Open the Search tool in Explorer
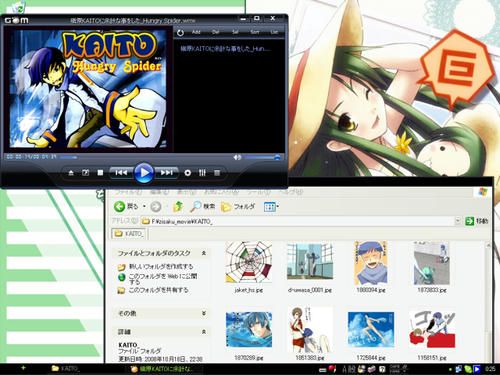The image size is (500, 375). click(x=203, y=207)
